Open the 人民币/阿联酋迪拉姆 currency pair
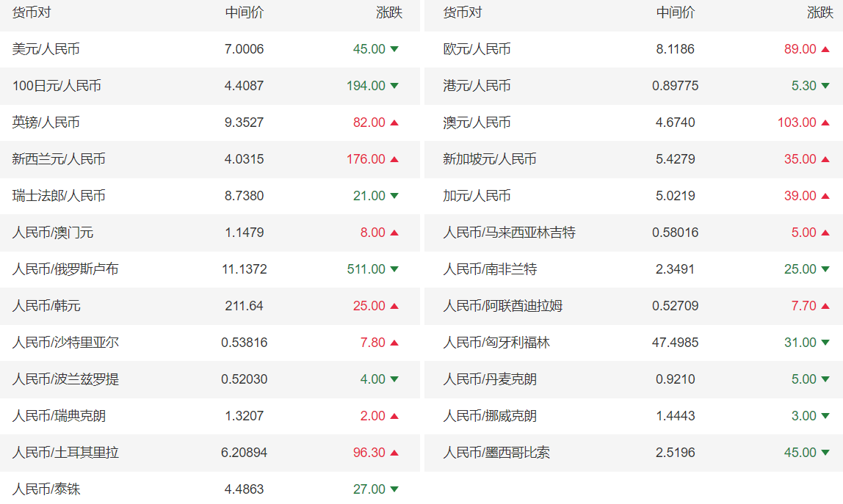Image resolution: width=843 pixels, height=504 pixels. [502, 306]
